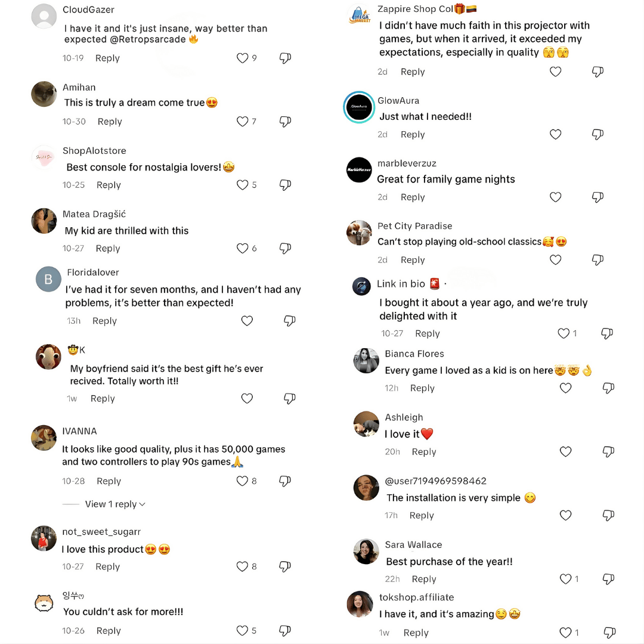Like not_sweet_sugarr's comment
This screenshot has width=644, height=644.
tap(242, 566)
